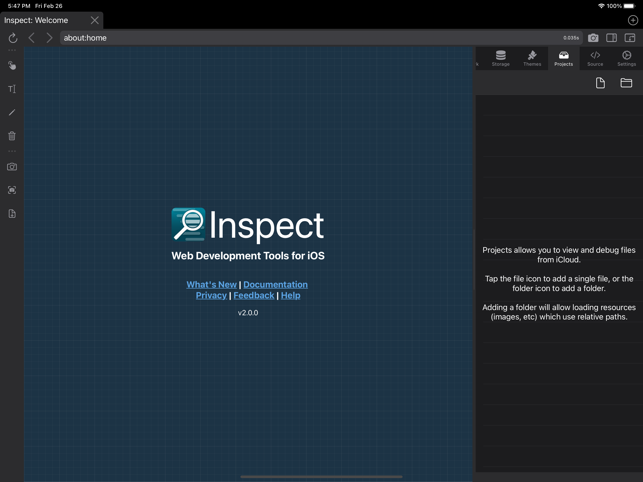The width and height of the screenshot is (643, 482).
Task: Open the Settings panel tab
Action: (627, 58)
